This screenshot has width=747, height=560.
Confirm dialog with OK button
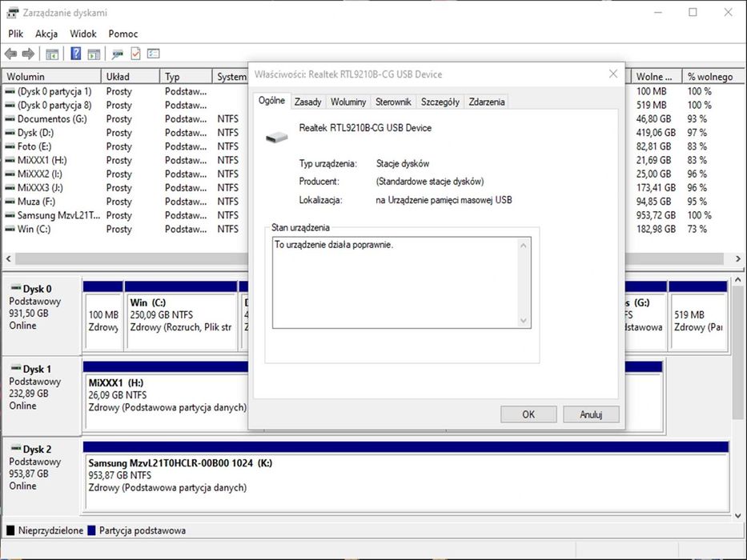[x=528, y=414]
